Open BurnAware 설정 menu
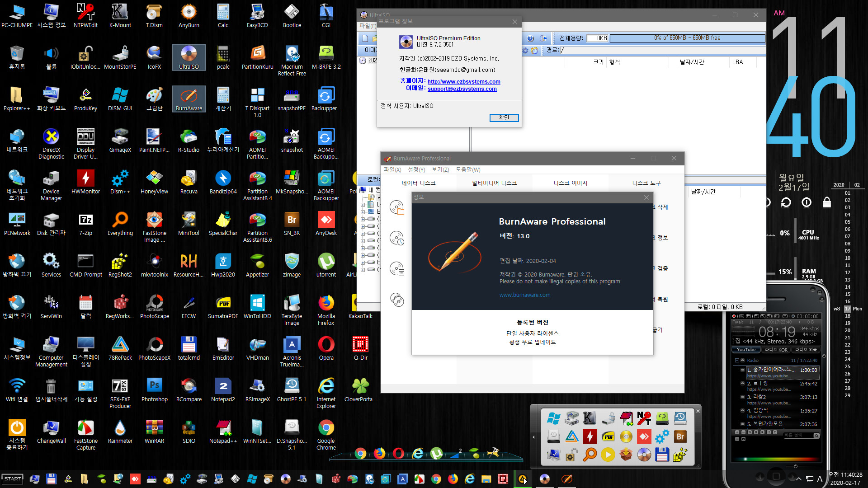The width and height of the screenshot is (868, 488). tap(416, 170)
